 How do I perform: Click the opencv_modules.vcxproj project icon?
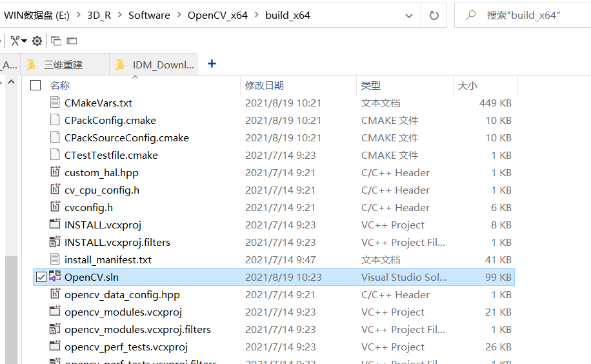[55, 311]
